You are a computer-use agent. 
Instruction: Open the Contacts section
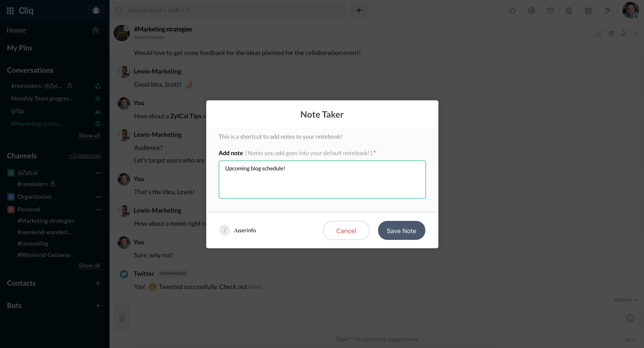tap(21, 283)
